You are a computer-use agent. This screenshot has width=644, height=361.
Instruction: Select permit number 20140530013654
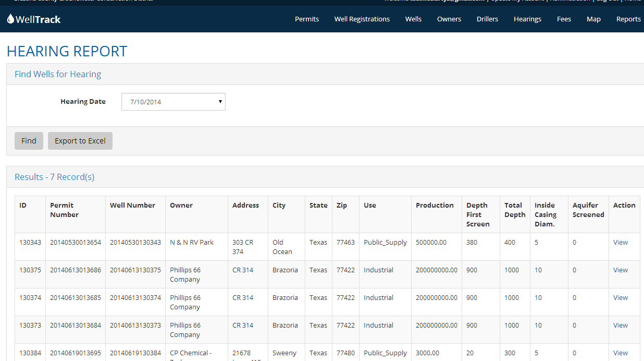[x=76, y=242]
